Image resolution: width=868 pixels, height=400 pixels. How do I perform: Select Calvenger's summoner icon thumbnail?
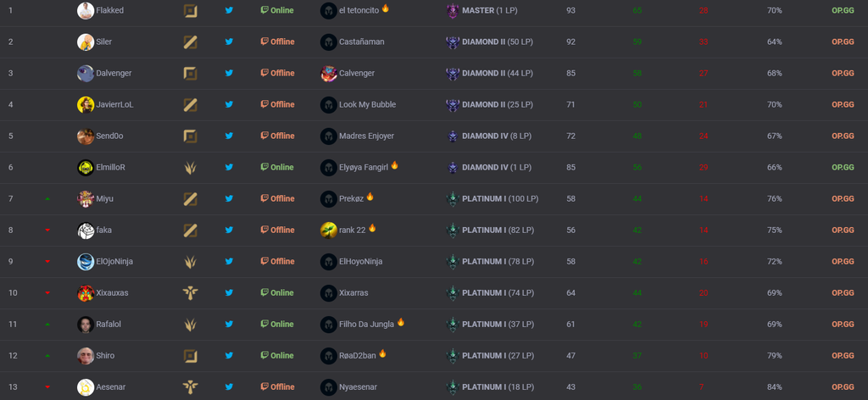(x=329, y=73)
